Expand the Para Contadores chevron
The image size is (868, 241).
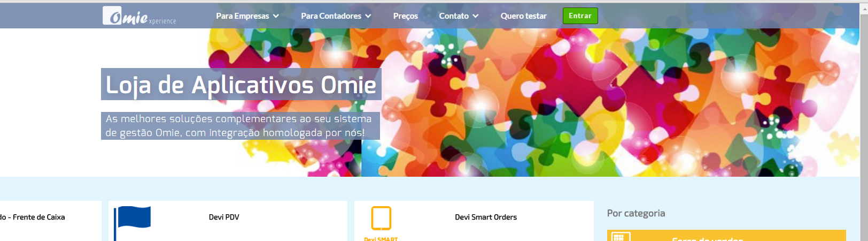[368, 16]
